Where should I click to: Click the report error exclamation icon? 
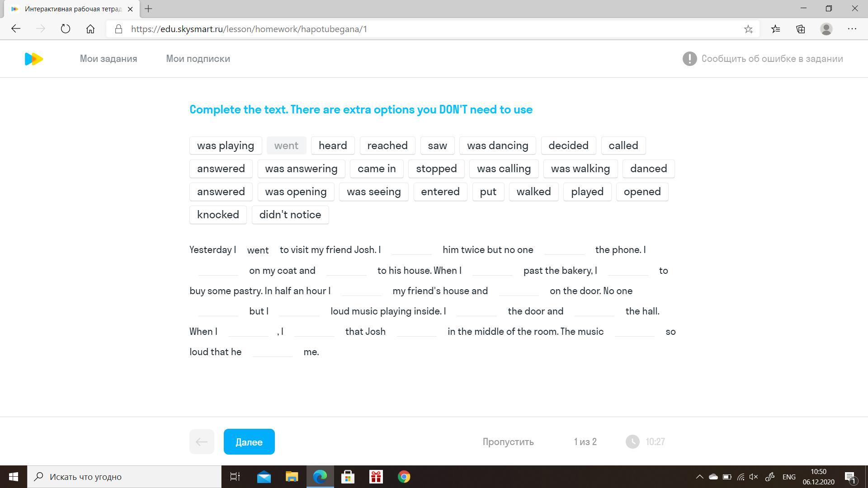coord(689,59)
